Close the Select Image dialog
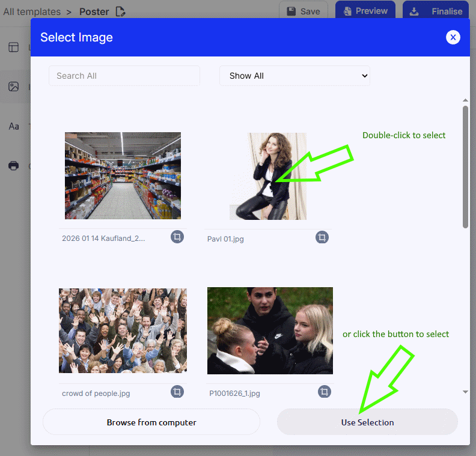The width and height of the screenshot is (476, 456). pyautogui.click(x=453, y=37)
